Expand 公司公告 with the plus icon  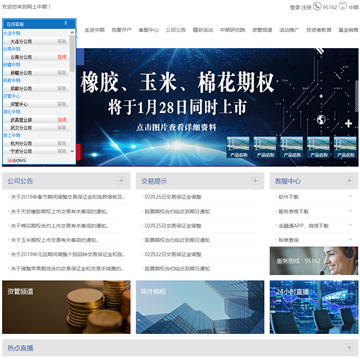pyautogui.click(x=121, y=181)
